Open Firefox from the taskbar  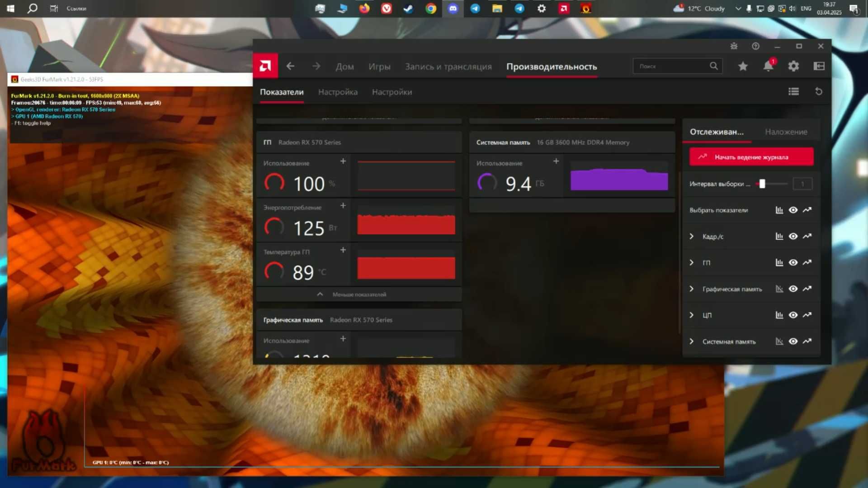(364, 9)
